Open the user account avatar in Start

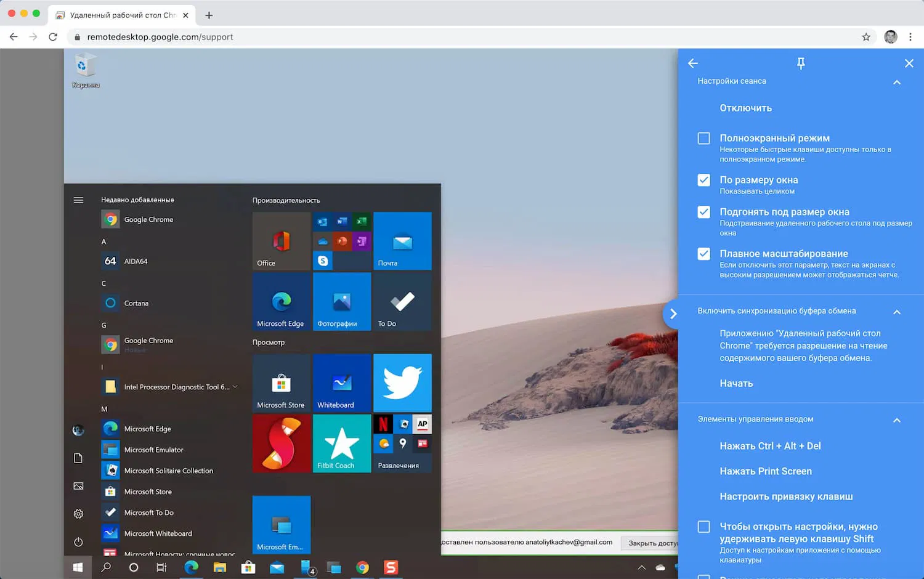[x=78, y=431]
